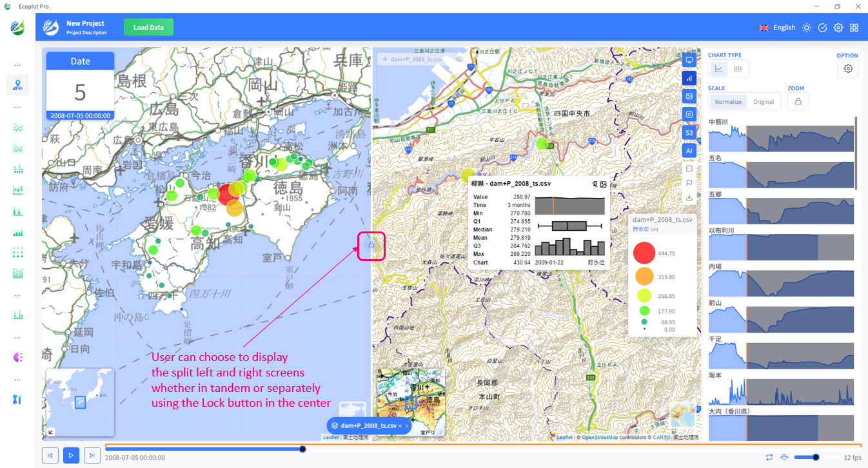The width and height of the screenshot is (868, 468).
Task: Toggle the center lock button between maps
Action: (371, 246)
